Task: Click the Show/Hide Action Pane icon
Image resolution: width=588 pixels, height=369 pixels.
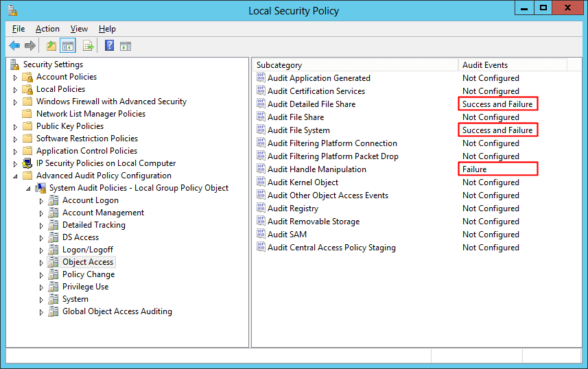Action: pyautogui.click(x=126, y=46)
